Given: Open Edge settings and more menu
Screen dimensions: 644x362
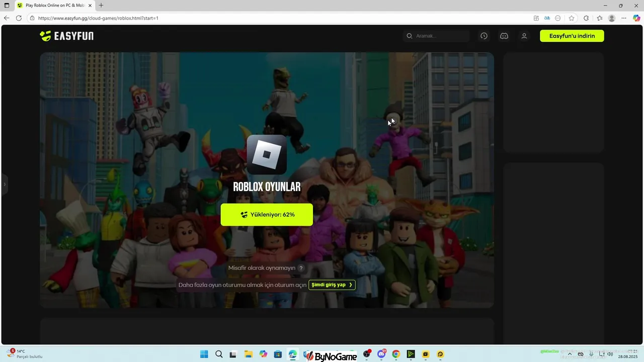Looking at the screenshot, I should [x=624, y=18].
